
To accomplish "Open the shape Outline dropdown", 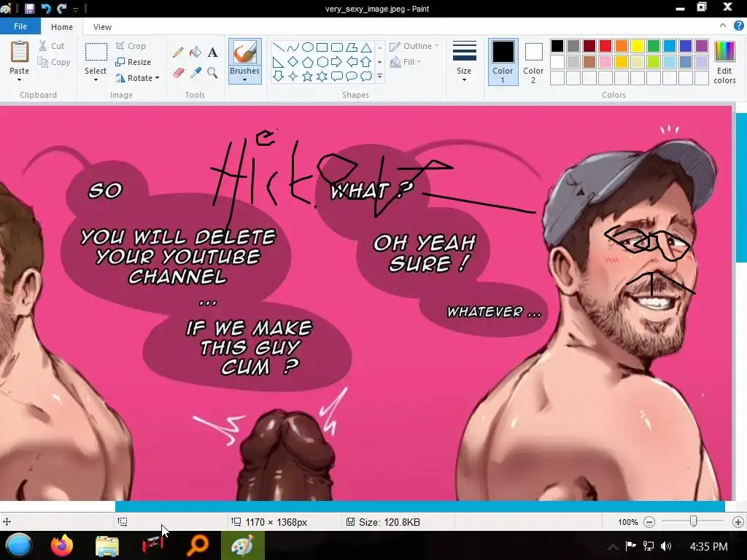I will 414,46.
